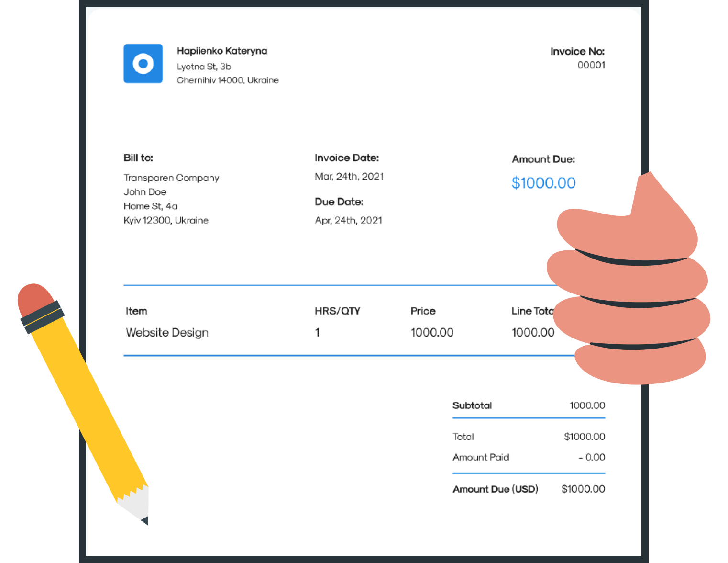Viewport: 728px width, 563px height.
Task: Click the Amount Due value $1000.00
Action: [x=543, y=183]
